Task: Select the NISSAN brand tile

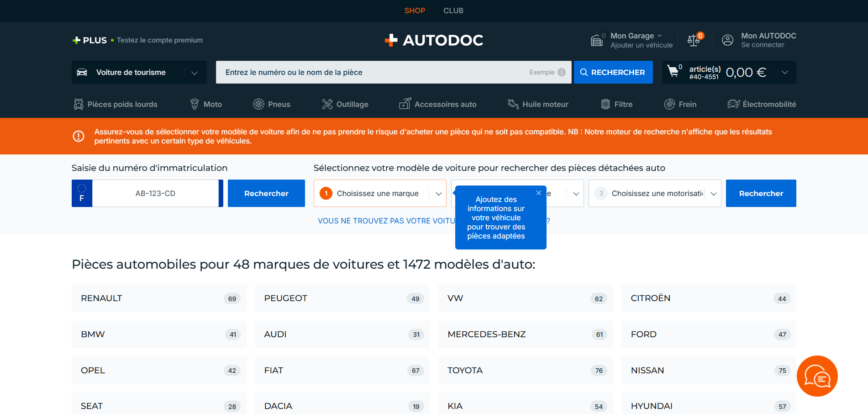Action: pyautogui.click(x=709, y=371)
